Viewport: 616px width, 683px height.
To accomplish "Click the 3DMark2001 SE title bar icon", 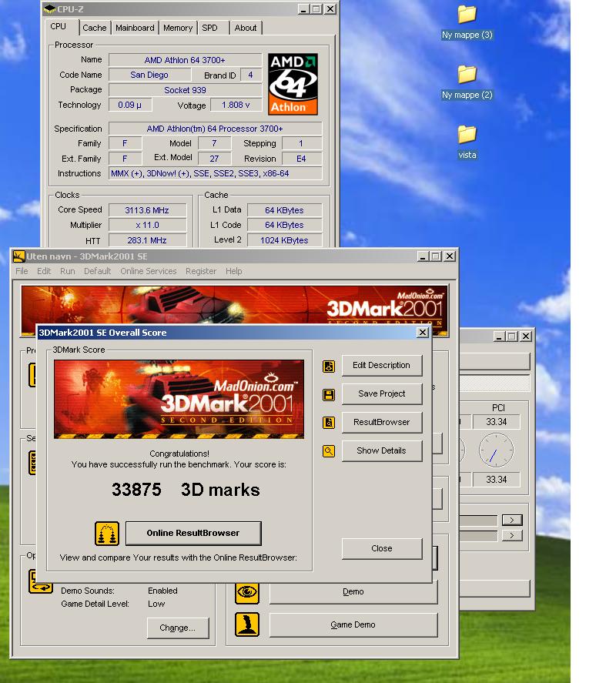I will 18,256.
